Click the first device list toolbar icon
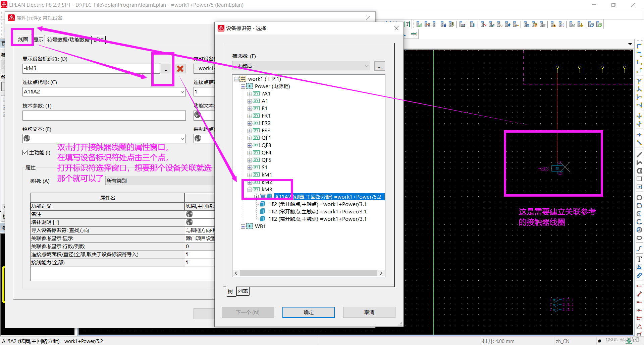The width and height of the screenshot is (644, 345). tap(419, 24)
